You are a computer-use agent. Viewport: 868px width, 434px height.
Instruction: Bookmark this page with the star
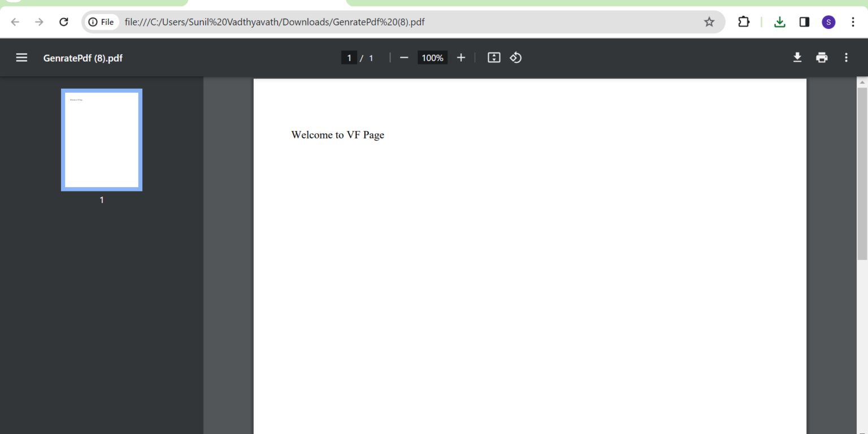coord(709,21)
